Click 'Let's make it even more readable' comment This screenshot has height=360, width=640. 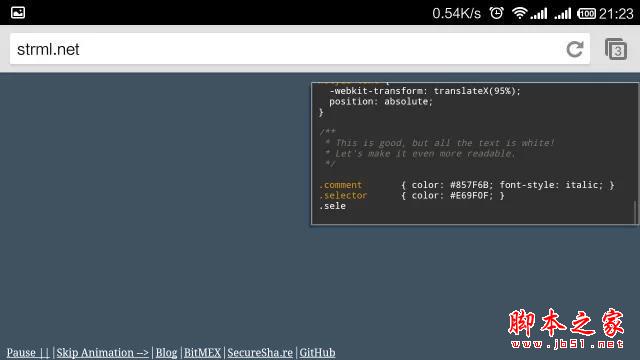420,153
